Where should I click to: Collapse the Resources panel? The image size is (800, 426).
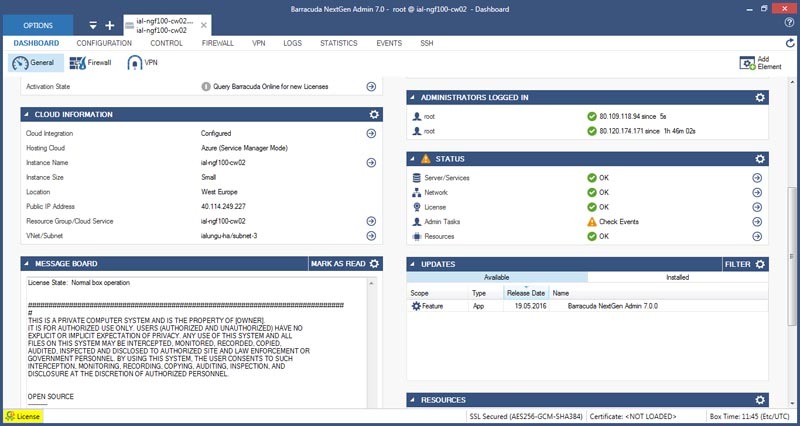(412, 400)
